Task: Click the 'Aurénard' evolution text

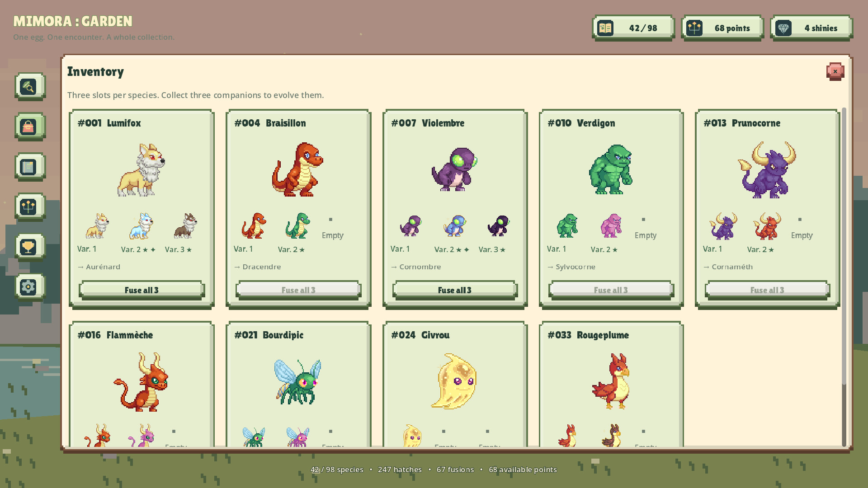Action: 103,267
